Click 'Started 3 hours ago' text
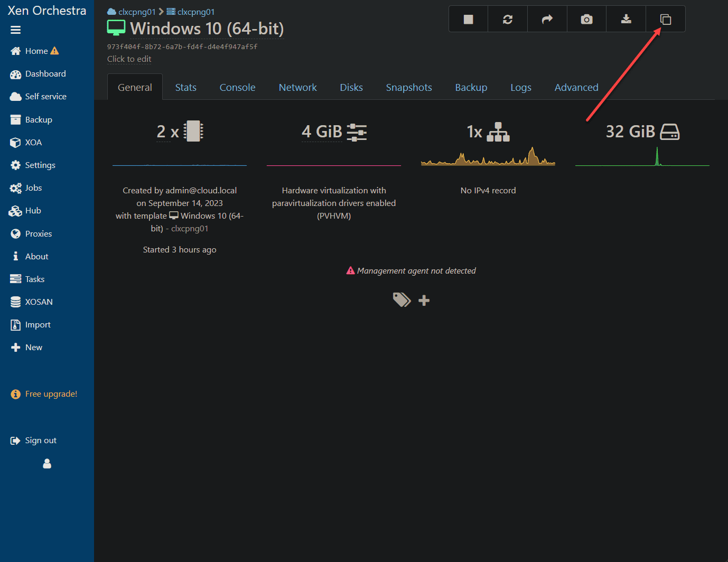 click(180, 250)
